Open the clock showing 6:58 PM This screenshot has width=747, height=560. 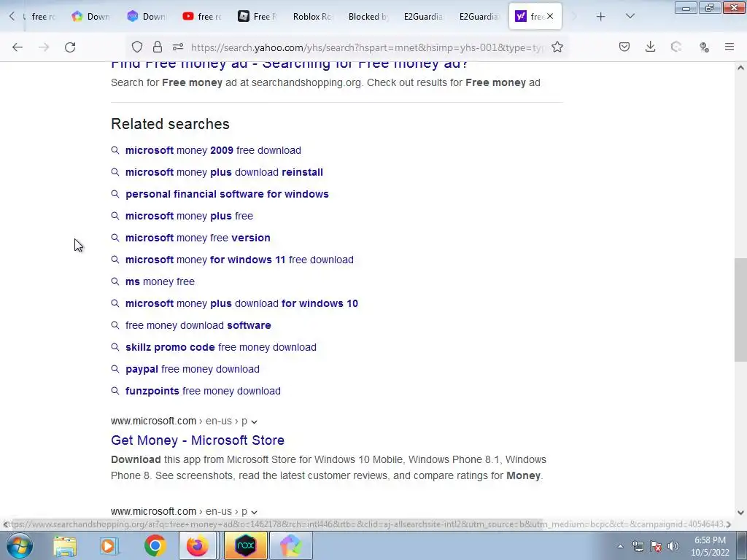point(710,546)
